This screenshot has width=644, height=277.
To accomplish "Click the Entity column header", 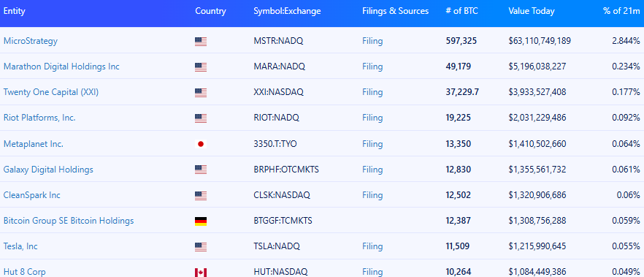I will tap(15, 11).
